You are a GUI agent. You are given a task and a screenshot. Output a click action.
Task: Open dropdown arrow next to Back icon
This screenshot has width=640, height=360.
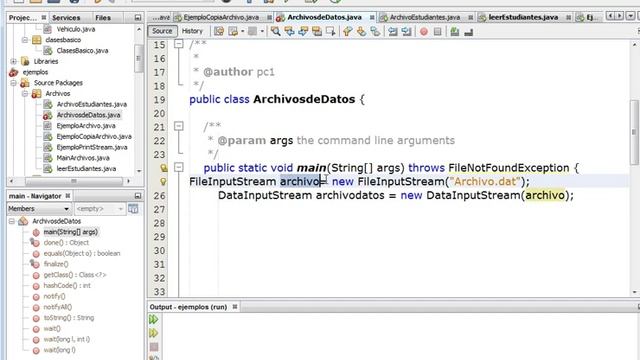pyautogui.click(x=242, y=31)
